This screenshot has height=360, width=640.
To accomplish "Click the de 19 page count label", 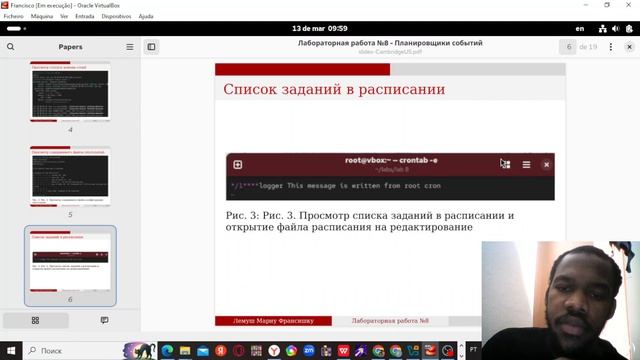I will [x=588, y=47].
